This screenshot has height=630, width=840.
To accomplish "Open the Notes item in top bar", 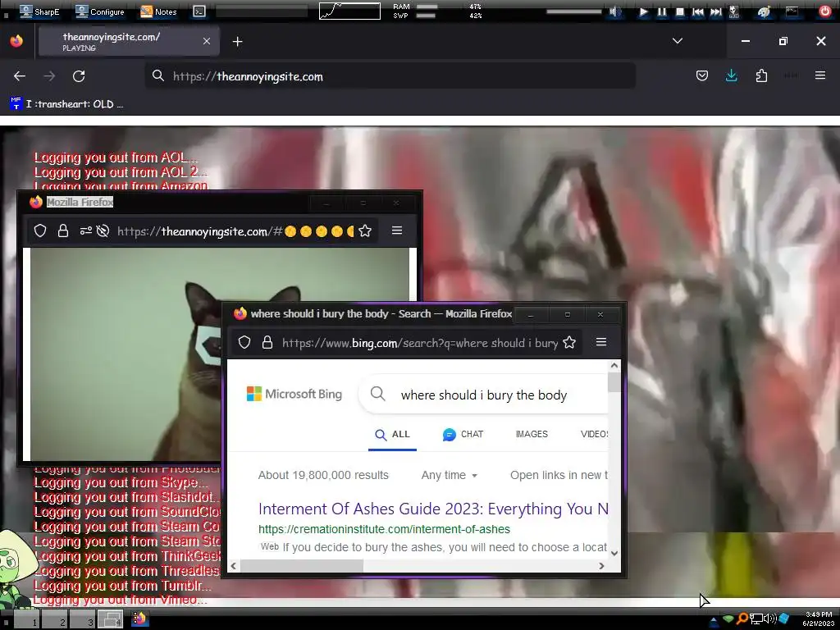I will tap(158, 11).
